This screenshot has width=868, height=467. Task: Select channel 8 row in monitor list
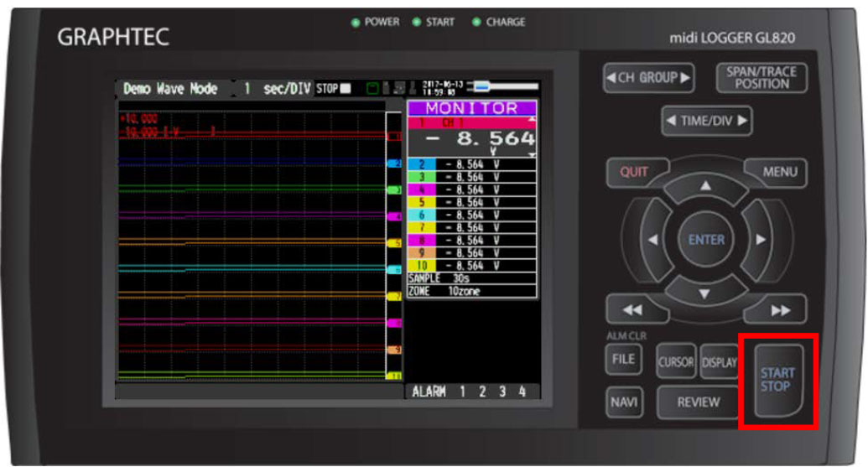471,241
